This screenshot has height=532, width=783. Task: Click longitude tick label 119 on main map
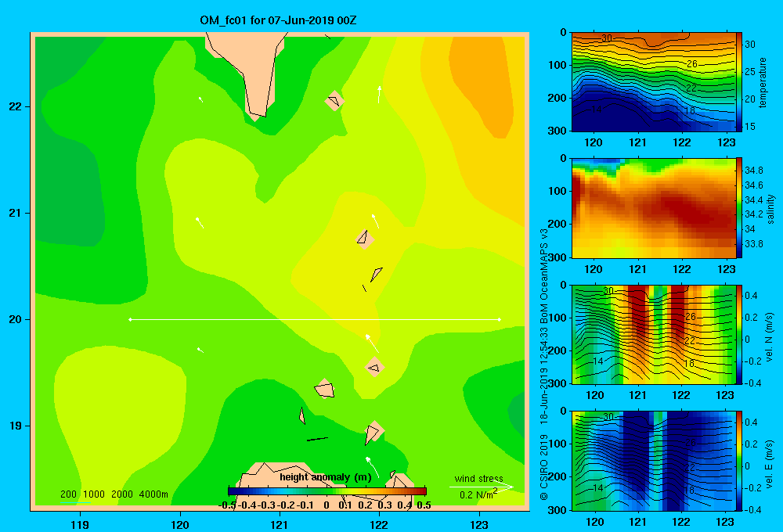click(x=80, y=524)
